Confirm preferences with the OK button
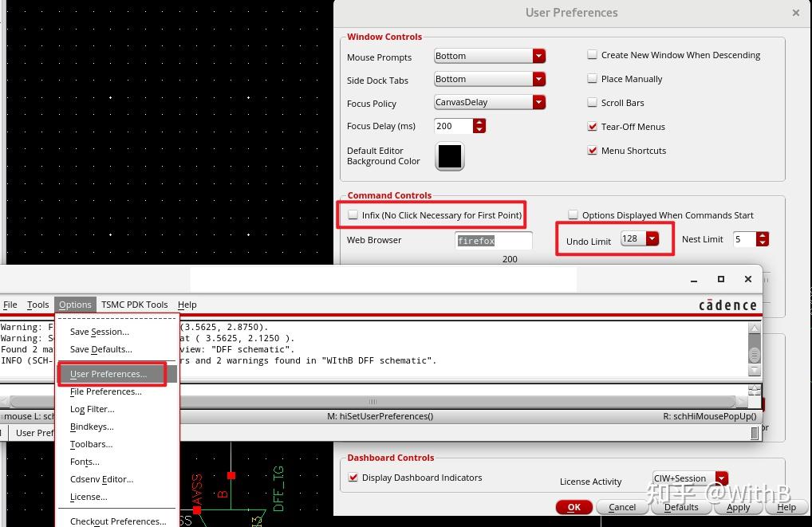The width and height of the screenshot is (812, 527). point(574,507)
